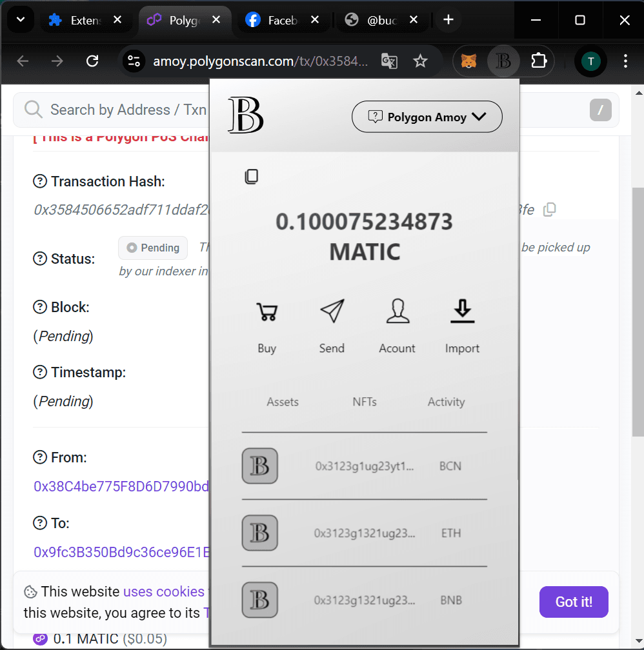Open the tab search dropdown arrow
This screenshot has width=644, height=650.
point(21,20)
